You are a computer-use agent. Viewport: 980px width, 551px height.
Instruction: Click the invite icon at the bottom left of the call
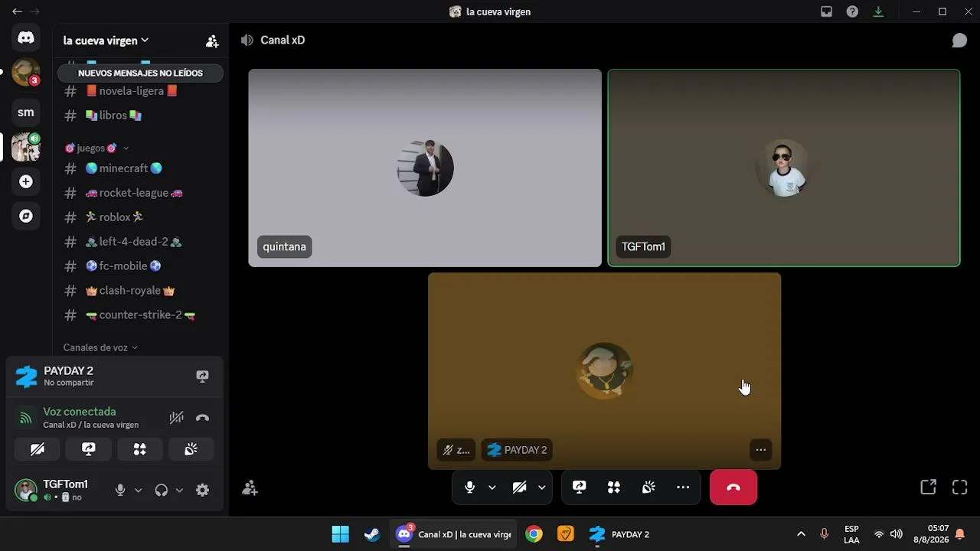(250, 487)
